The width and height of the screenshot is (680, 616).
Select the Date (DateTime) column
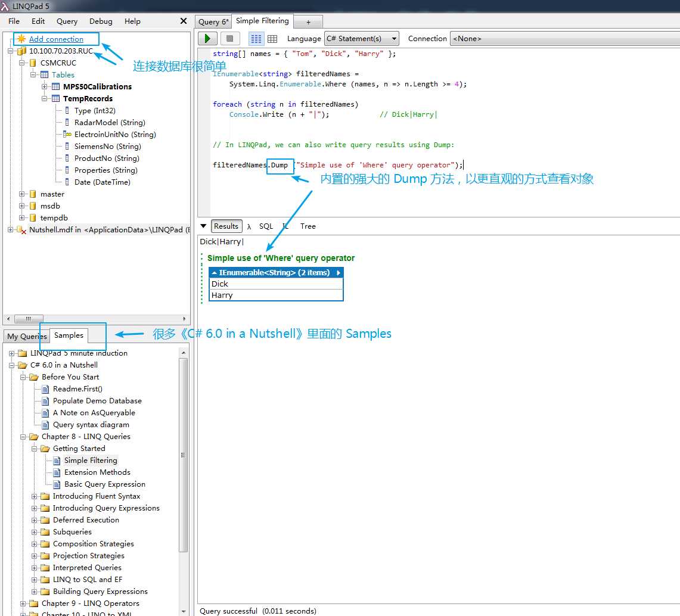(x=103, y=182)
